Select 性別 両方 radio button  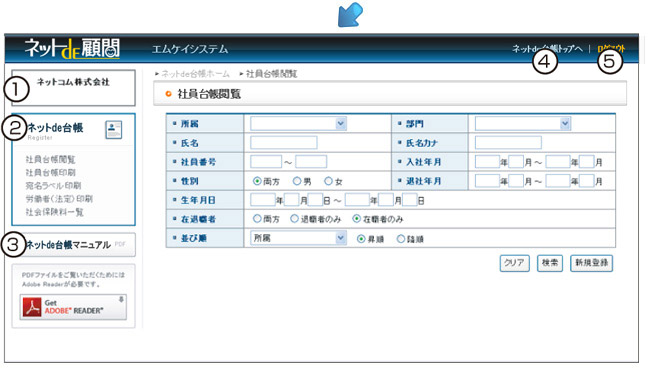[257, 181]
